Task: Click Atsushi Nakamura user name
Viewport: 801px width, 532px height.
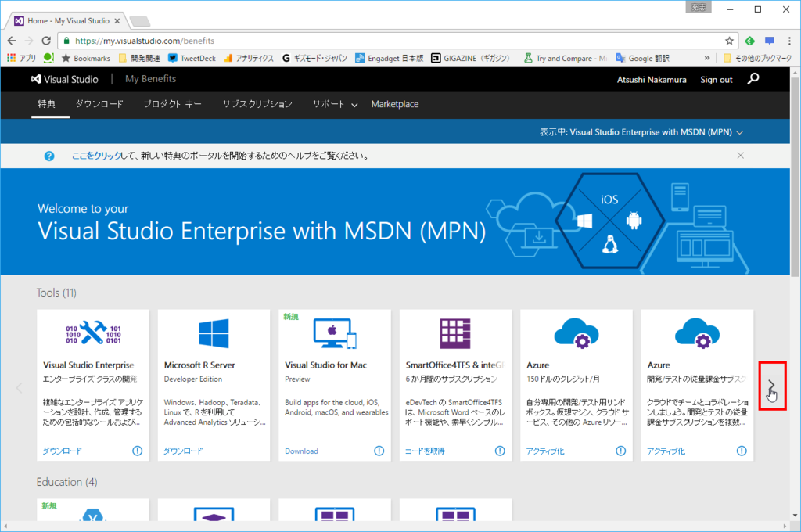Action: [652, 80]
